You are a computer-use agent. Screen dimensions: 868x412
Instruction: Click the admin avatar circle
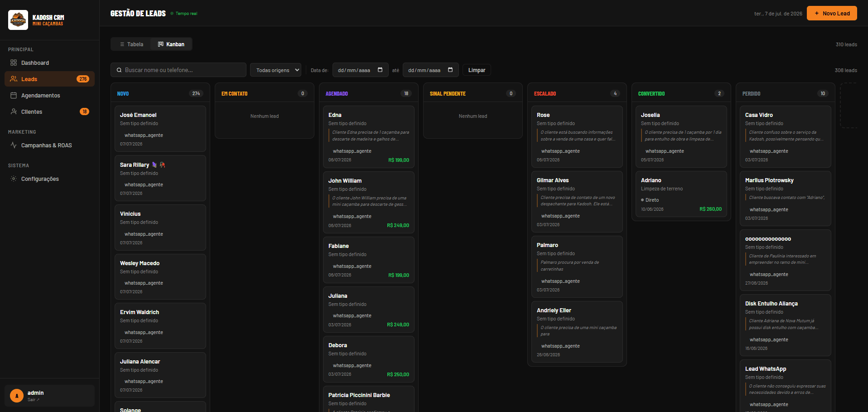point(17,396)
